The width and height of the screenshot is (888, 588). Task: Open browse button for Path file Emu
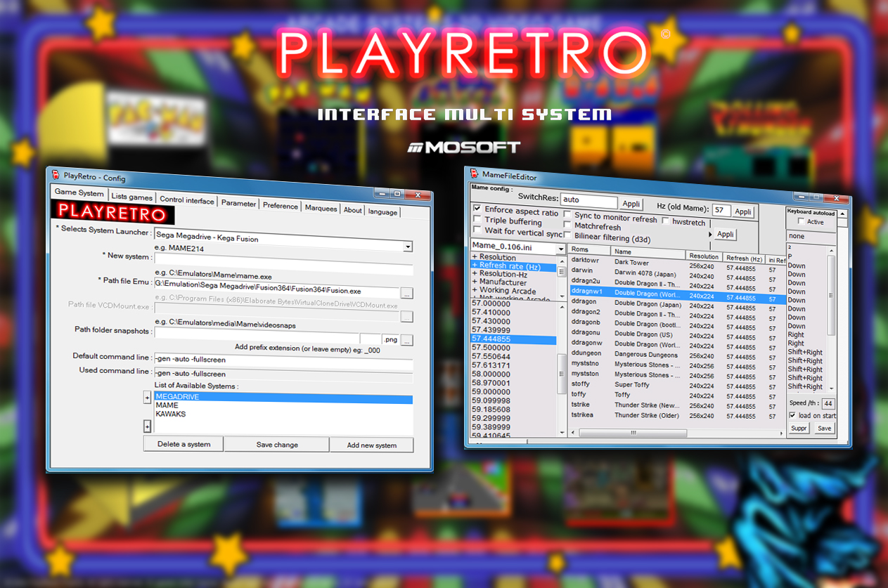(x=407, y=293)
